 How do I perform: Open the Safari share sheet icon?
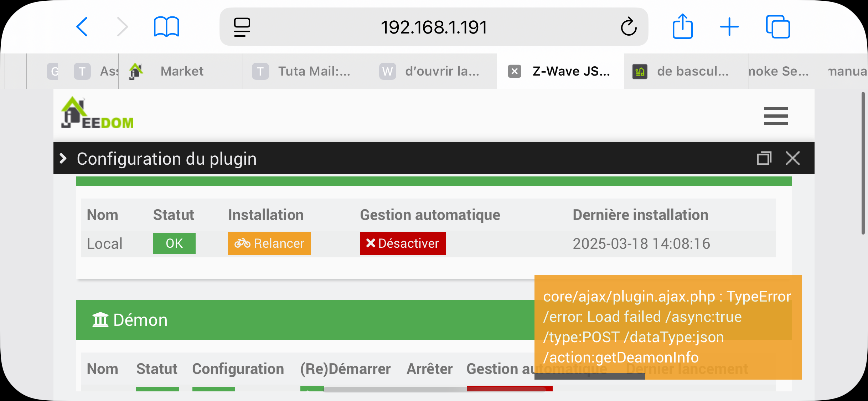682,26
